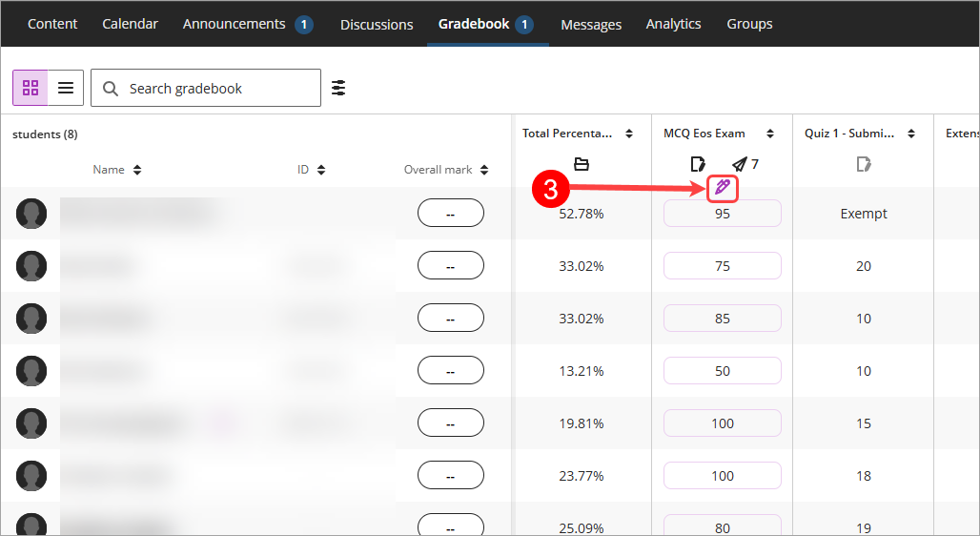Click the Quiz 1 assessment icon
980x536 pixels.
tap(863, 164)
